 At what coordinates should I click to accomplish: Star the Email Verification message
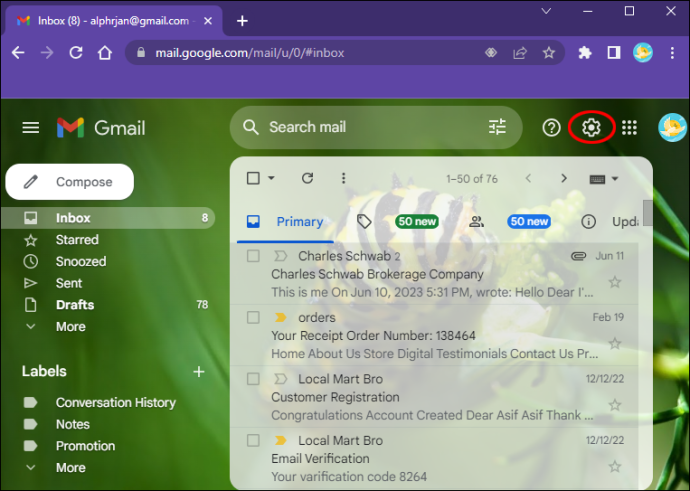click(615, 466)
